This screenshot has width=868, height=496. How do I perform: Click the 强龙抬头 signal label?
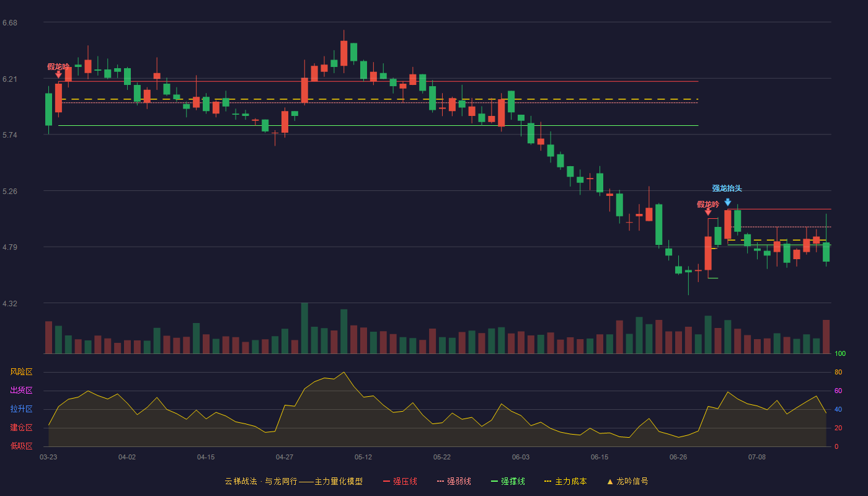(727, 188)
